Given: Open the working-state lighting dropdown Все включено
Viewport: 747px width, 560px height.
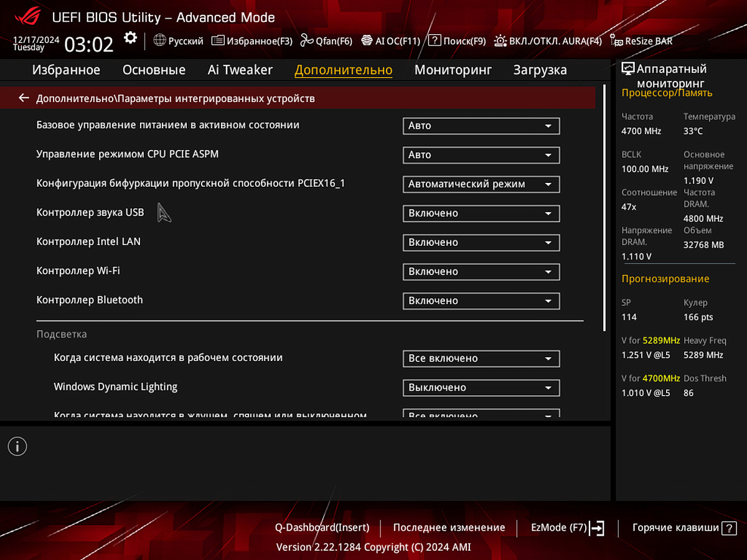Looking at the screenshot, I should click(x=481, y=359).
